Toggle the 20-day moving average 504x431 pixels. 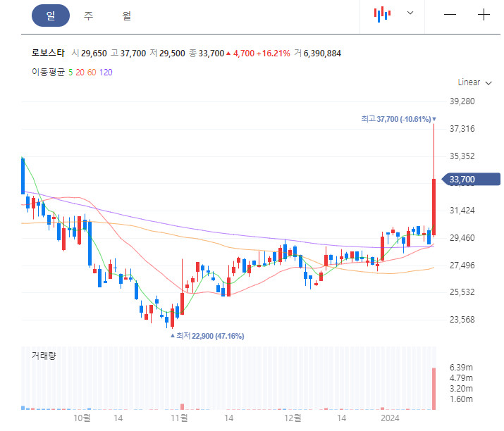(x=80, y=73)
